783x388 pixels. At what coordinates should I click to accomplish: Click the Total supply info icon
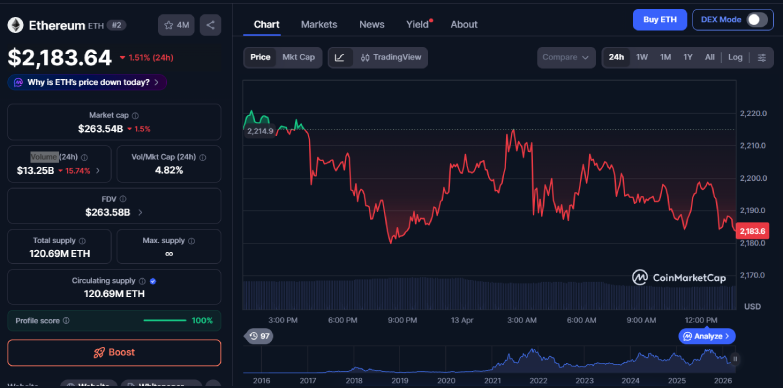click(82, 241)
